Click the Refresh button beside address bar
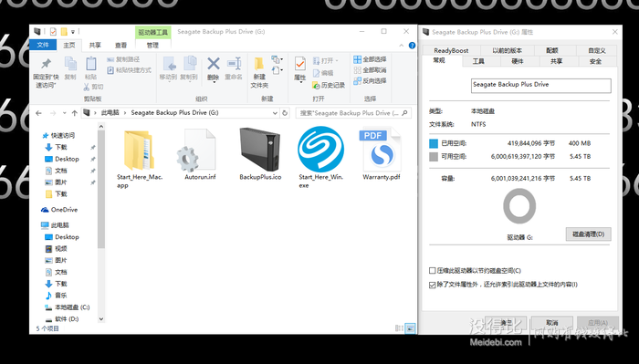639x364 pixels. [285, 113]
